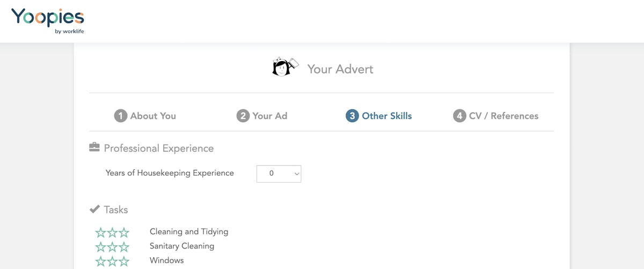Viewport: 644px width, 269px height.
Task: Set second star for Sanitary Cleaning
Action: (x=112, y=247)
